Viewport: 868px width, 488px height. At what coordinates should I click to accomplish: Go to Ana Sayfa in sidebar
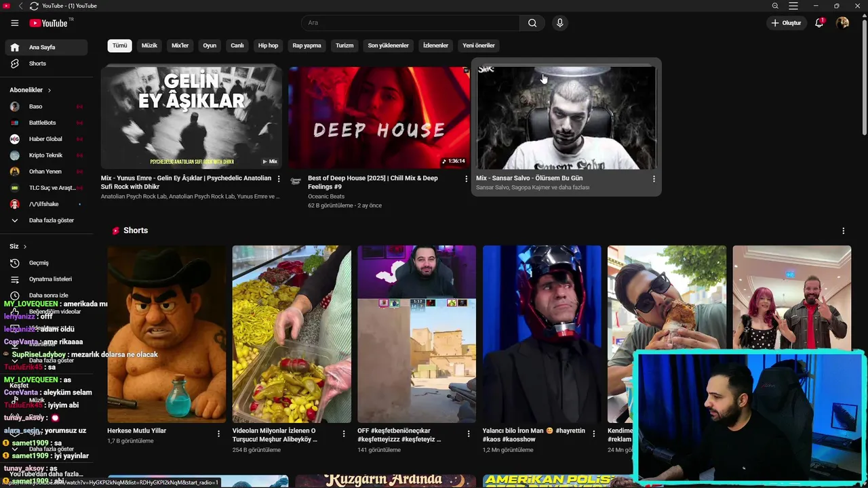pos(47,47)
